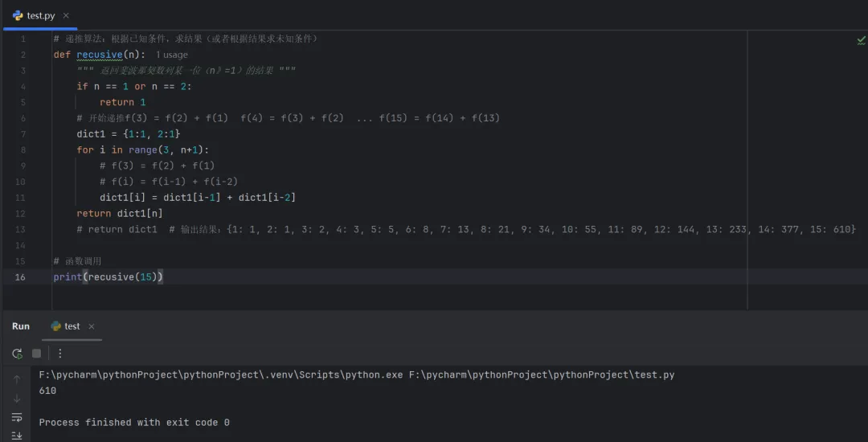Click the print(recusive(15)) statement
This screenshot has width=868, height=442.
coord(108,276)
